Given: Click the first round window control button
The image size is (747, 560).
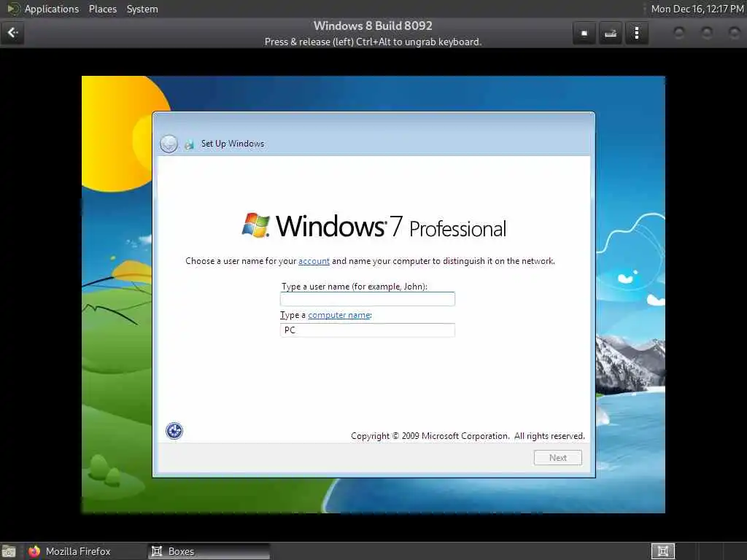Looking at the screenshot, I should 679,33.
